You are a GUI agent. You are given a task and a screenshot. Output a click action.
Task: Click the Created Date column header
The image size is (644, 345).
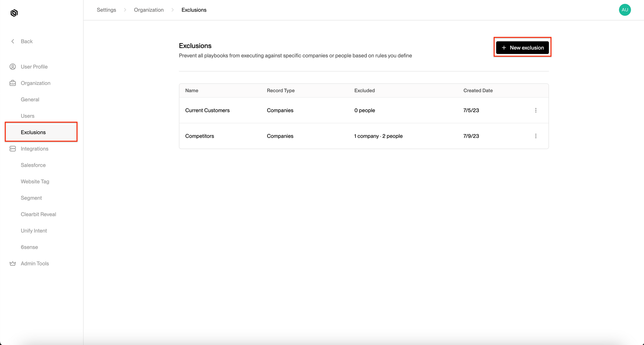coord(478,90)
